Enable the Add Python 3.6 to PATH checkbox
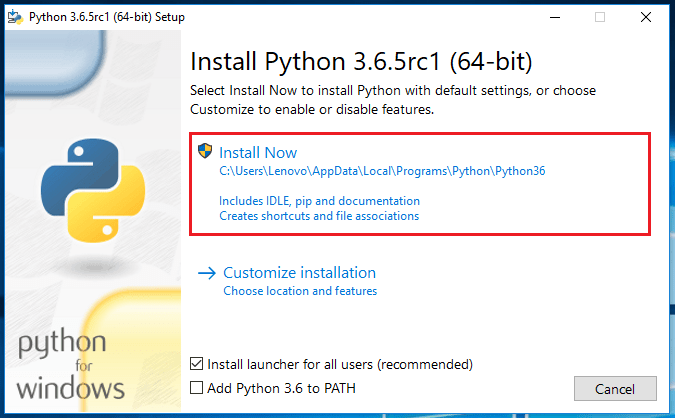Viewport: 675px width, 418px height. click(197, 388)
